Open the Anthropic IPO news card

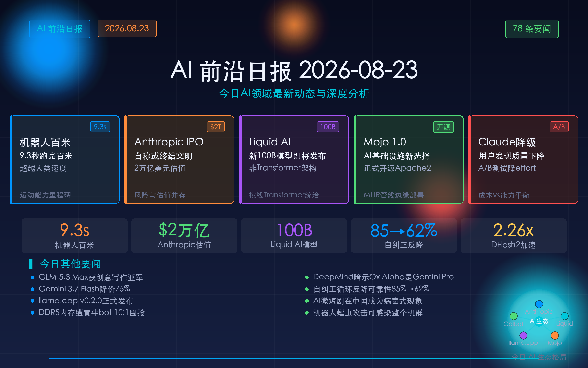[x=179, y=159]
